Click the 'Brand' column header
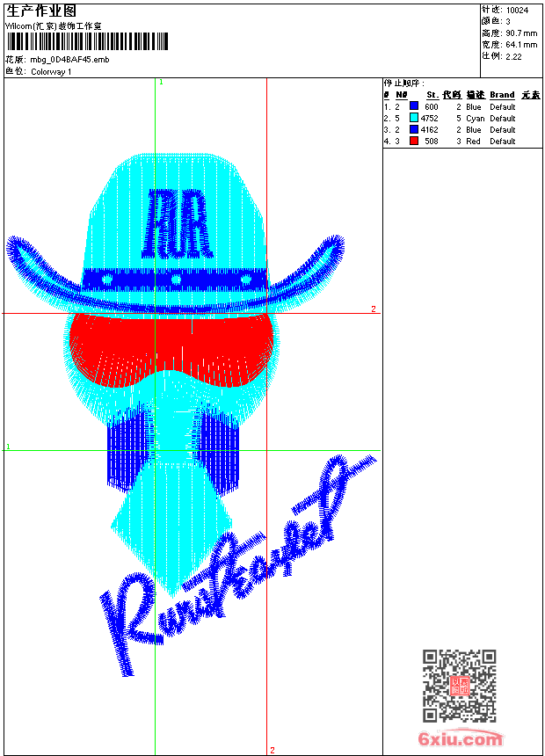Viewport: 545px width, 756px height. coord(502,95)
